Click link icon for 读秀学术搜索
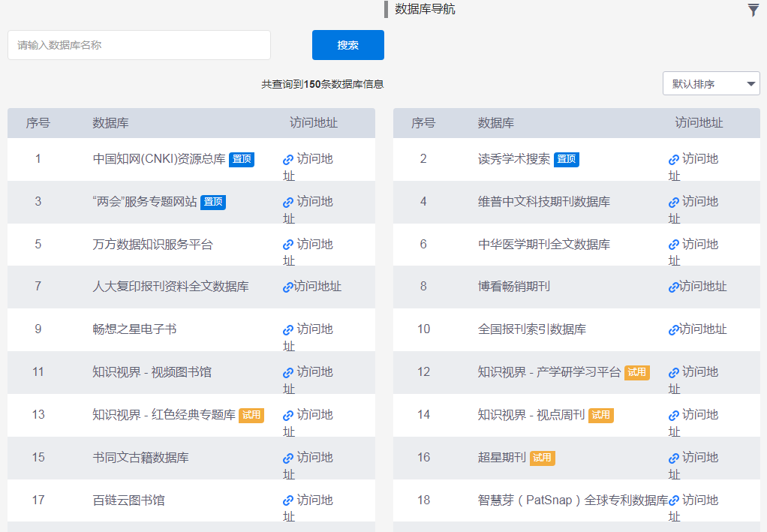 tap(674, 160)
